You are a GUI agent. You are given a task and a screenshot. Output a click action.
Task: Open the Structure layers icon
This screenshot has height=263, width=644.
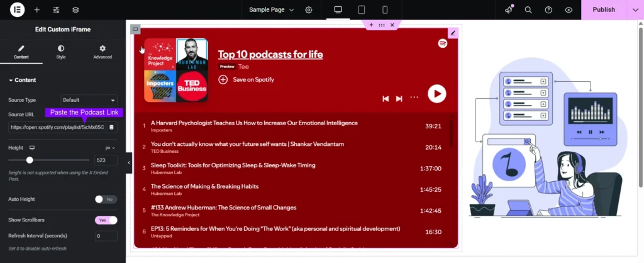coord(75,10)
